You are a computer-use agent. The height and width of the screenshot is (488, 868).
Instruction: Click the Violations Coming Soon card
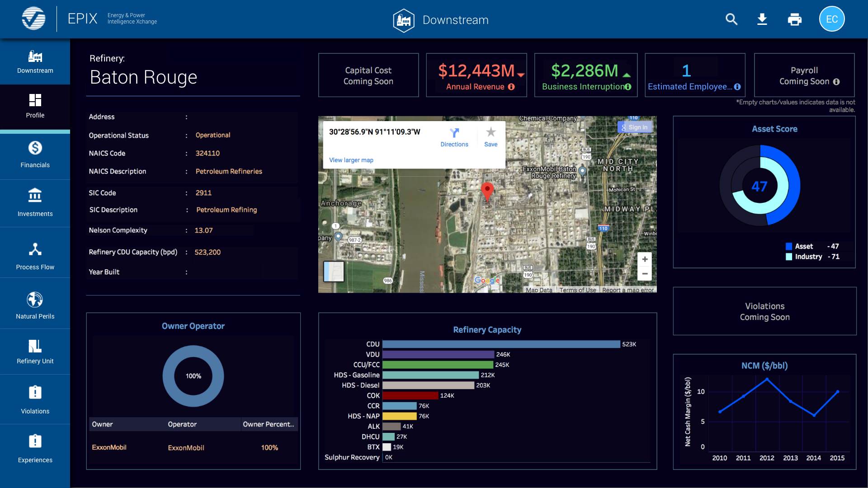(x=764, y=311)
